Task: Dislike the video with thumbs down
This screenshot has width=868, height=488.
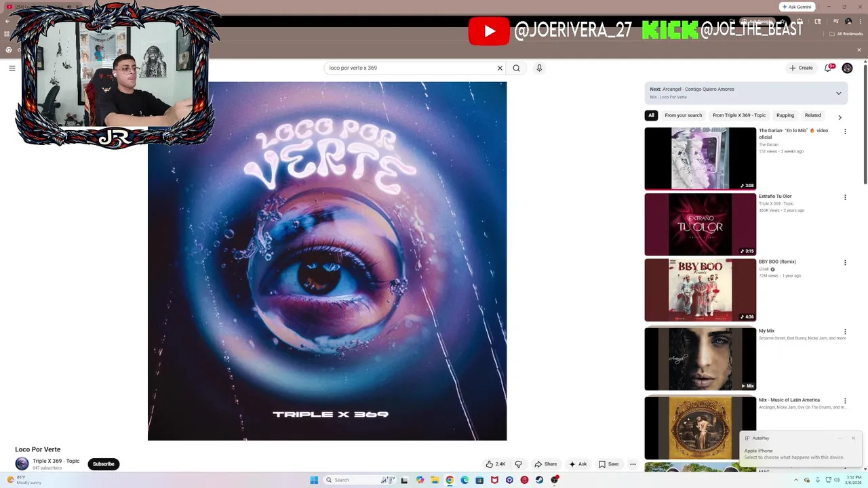Action: pos(519,464)
